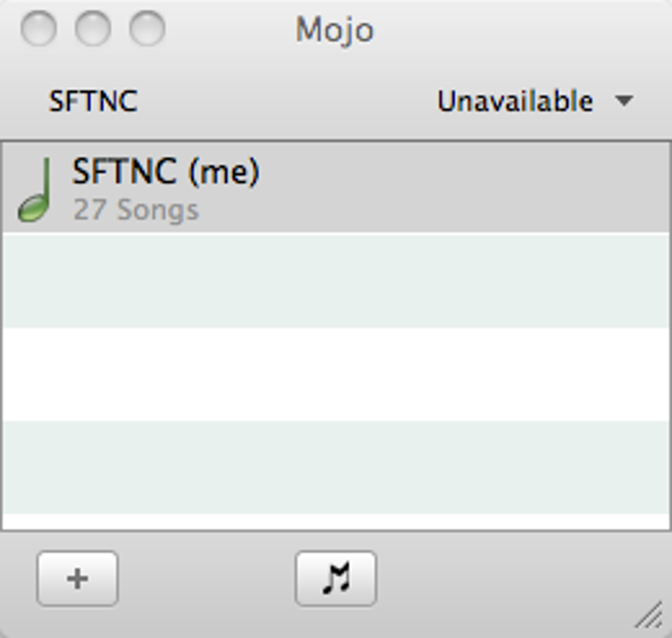
Task: Zoom the Mojo window with the third title bar button
Action: pyautogui.click(x=146, y=29)
